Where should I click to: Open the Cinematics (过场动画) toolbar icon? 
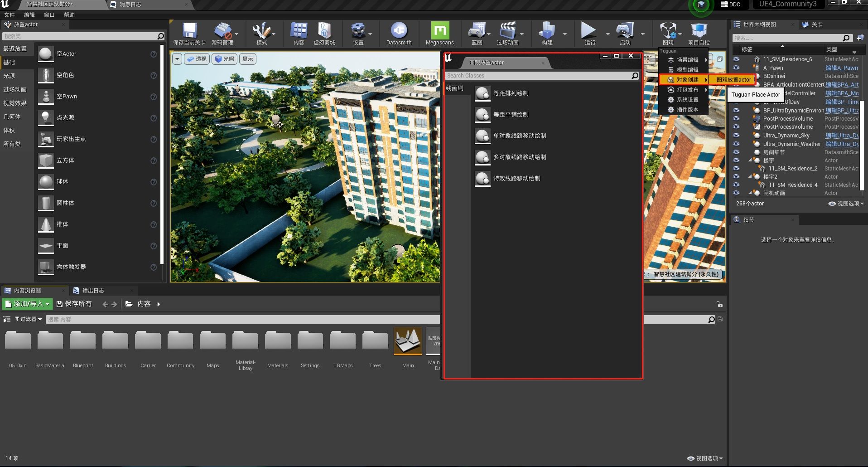(x=507, y=31)
